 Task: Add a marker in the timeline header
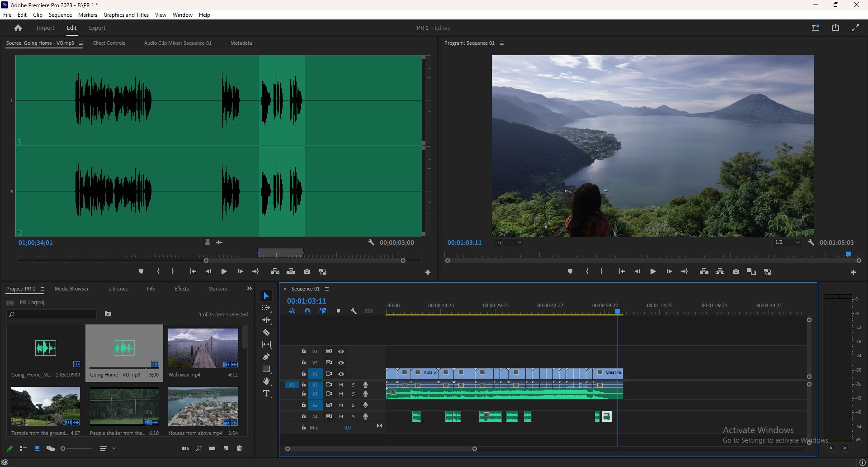click(338, 311)
